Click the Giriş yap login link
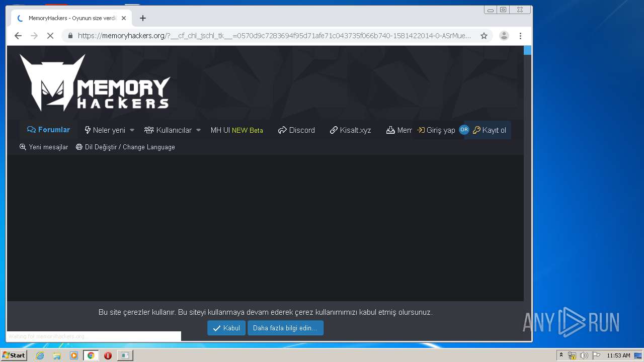 436,130
